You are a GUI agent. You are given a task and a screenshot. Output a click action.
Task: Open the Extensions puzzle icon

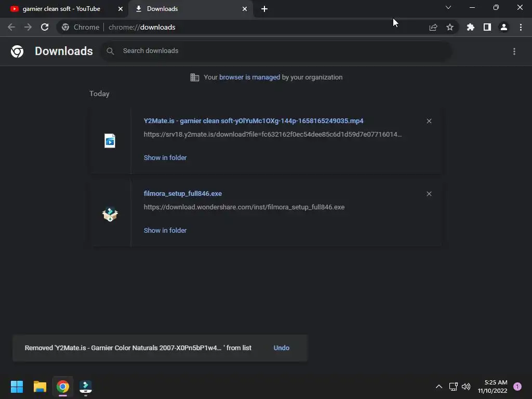point(471,27)
